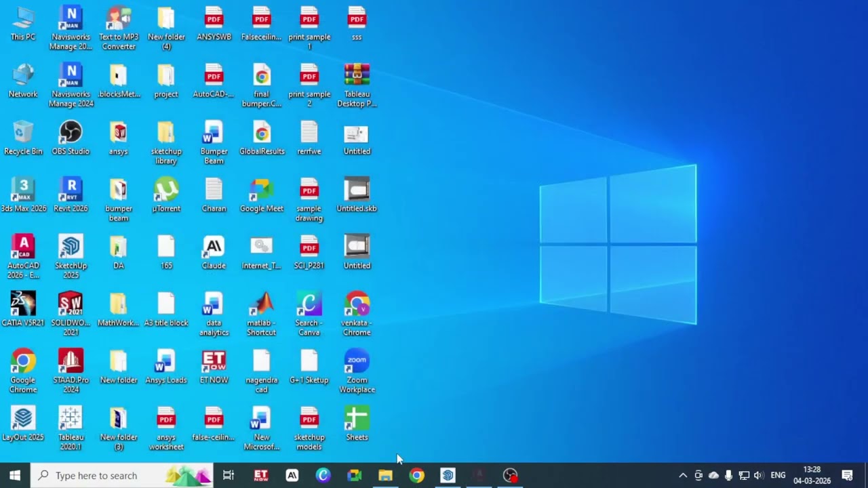
Task: Open the This PC desktop icon
Action: pyautogui.click(x=23, y=24)
